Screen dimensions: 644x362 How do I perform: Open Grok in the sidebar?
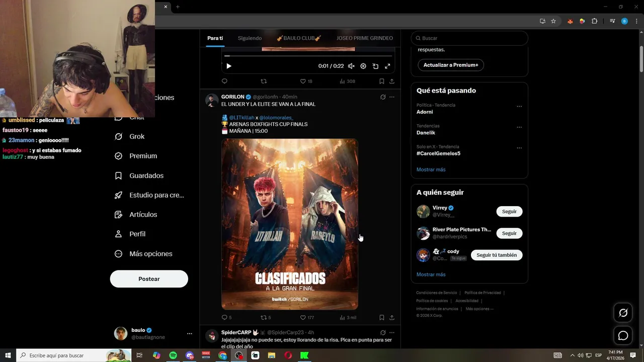click(x=130, y=136)
